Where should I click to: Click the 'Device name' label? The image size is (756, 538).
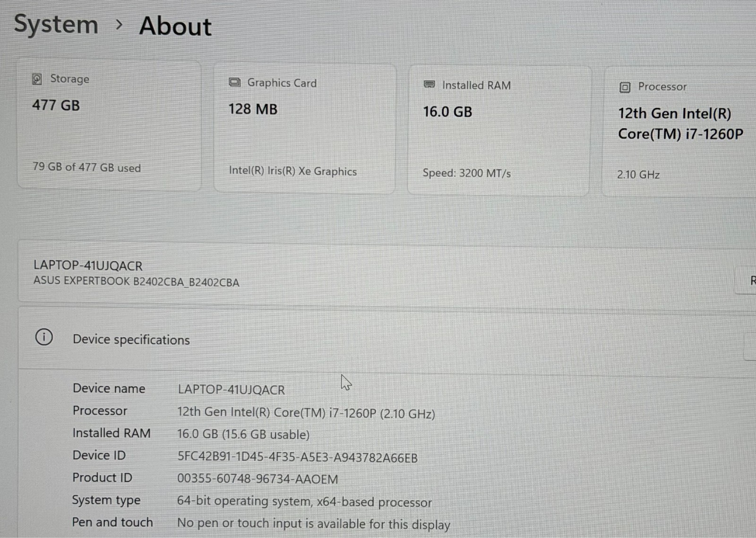(x=109, y=388)
